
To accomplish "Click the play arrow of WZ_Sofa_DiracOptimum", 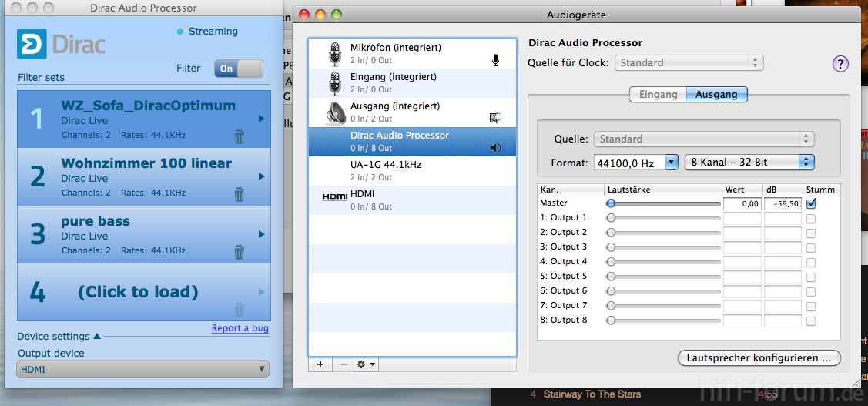I will 262,119.
